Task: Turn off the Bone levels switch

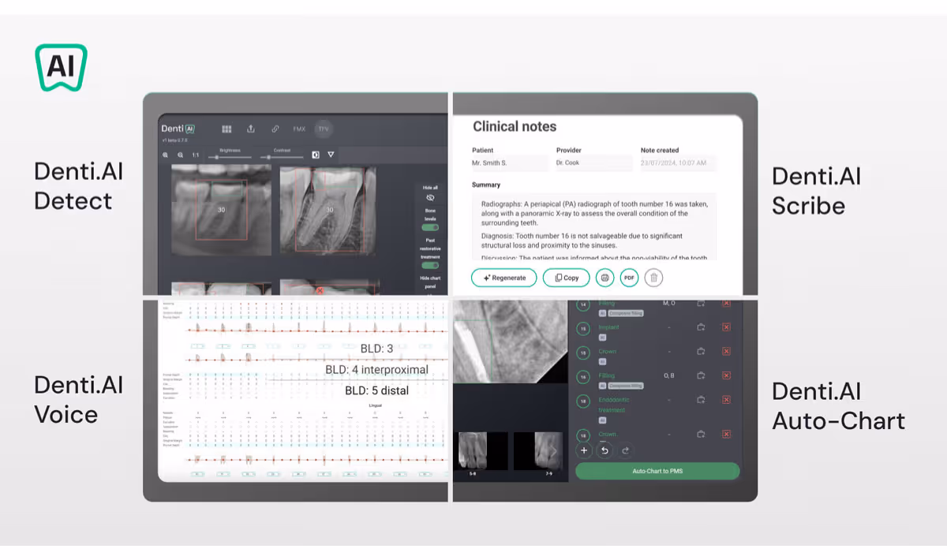Action: tap(430, 227)
